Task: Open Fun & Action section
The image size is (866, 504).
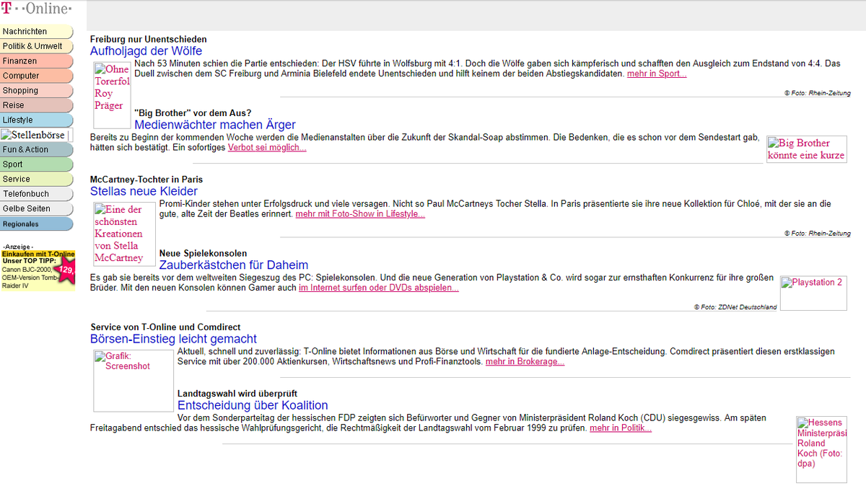Action: tap(37, 150)
